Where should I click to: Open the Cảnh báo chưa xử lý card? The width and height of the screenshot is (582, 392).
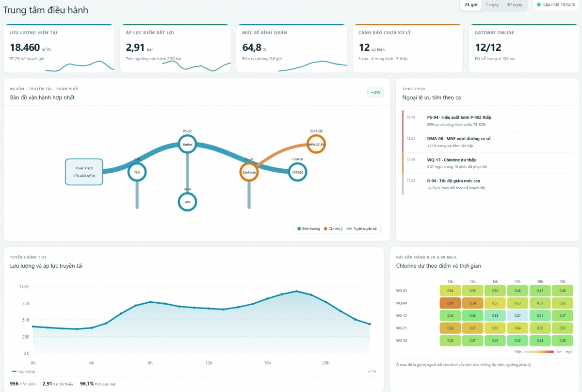[x=407, y=49]
